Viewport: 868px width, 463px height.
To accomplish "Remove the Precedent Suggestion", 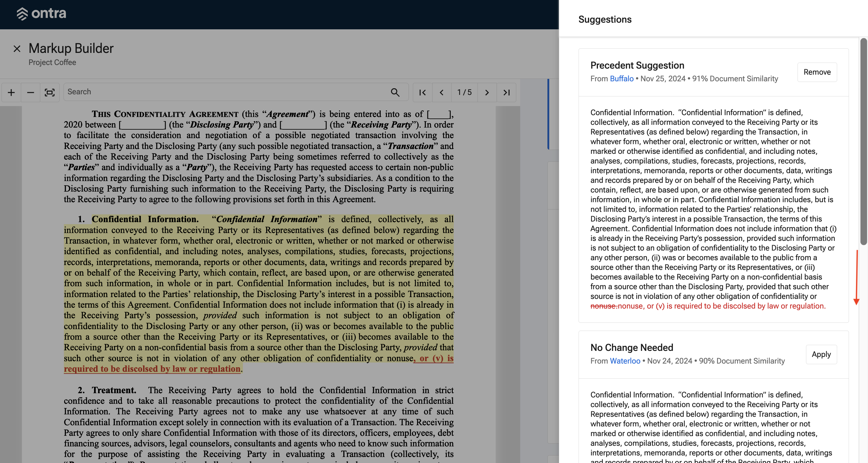I will [x=817, y=72].
